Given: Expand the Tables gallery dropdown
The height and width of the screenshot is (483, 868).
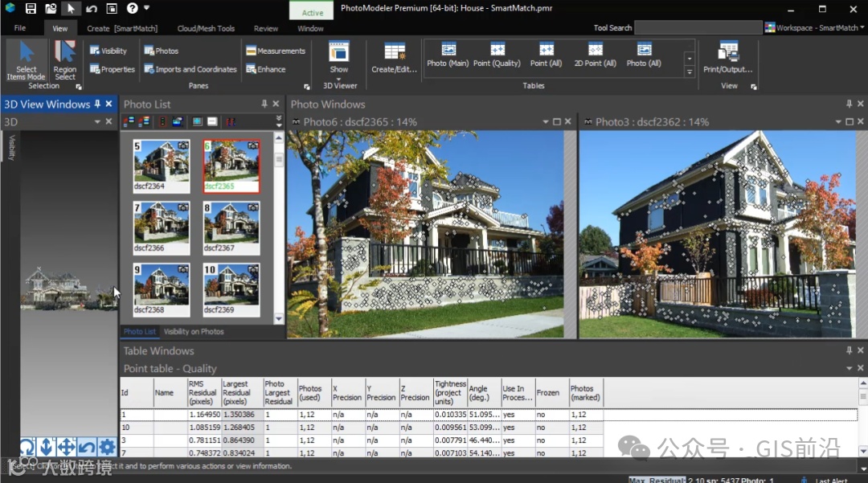Looking at the screenshot, I should pos(690,72).
